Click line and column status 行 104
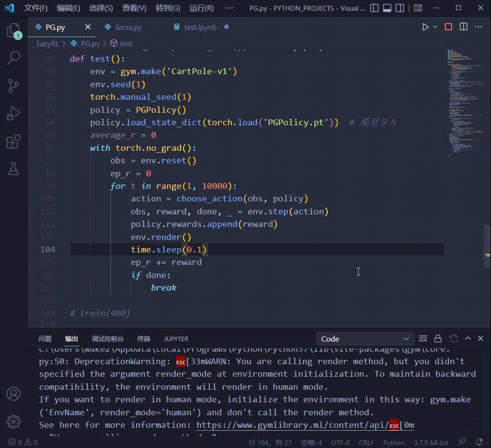The image size is (491, 448). (x=270, y=443)
